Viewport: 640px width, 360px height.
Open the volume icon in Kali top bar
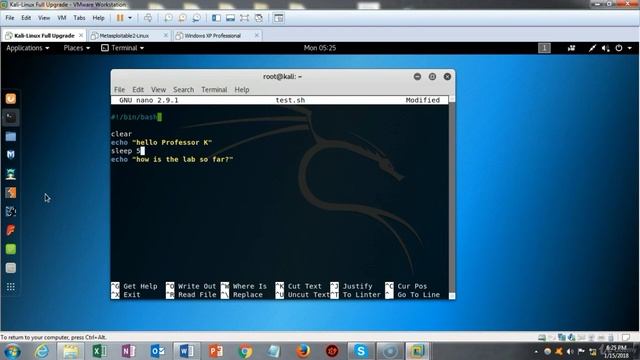click(606, 48)
